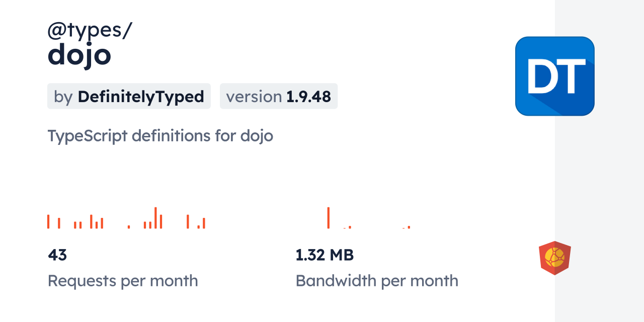Click the leftmost bar of requests chart

point(48,222)
